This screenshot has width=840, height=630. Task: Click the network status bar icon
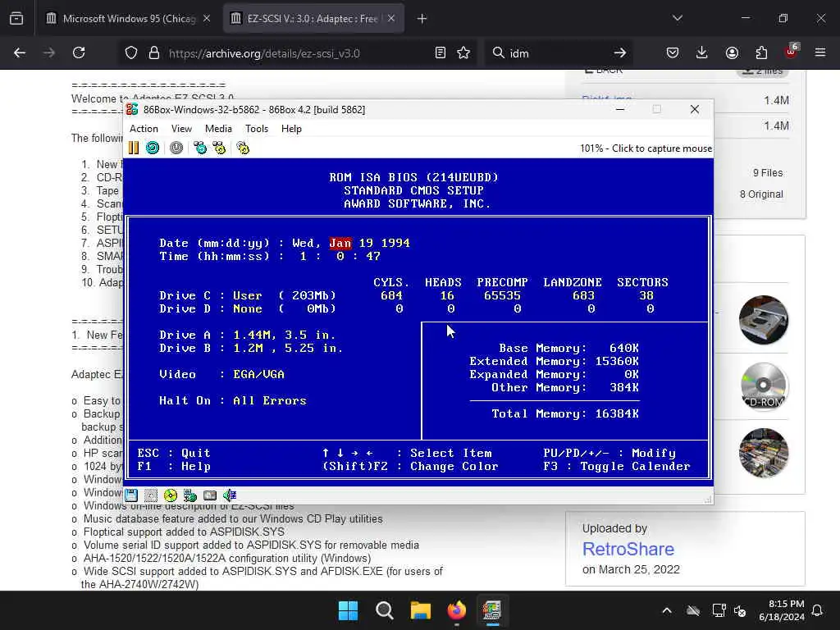tap(190, 495)
